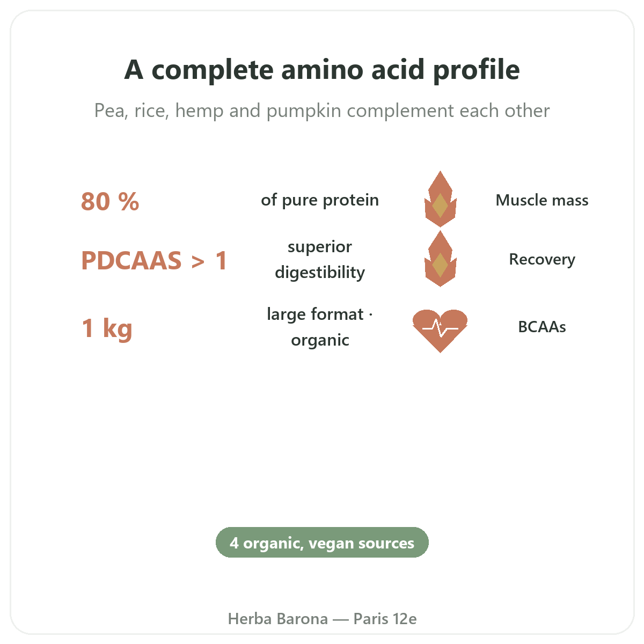Click the 'of pure protein' description
Screen dimensions: 644x644
(320, 200)
